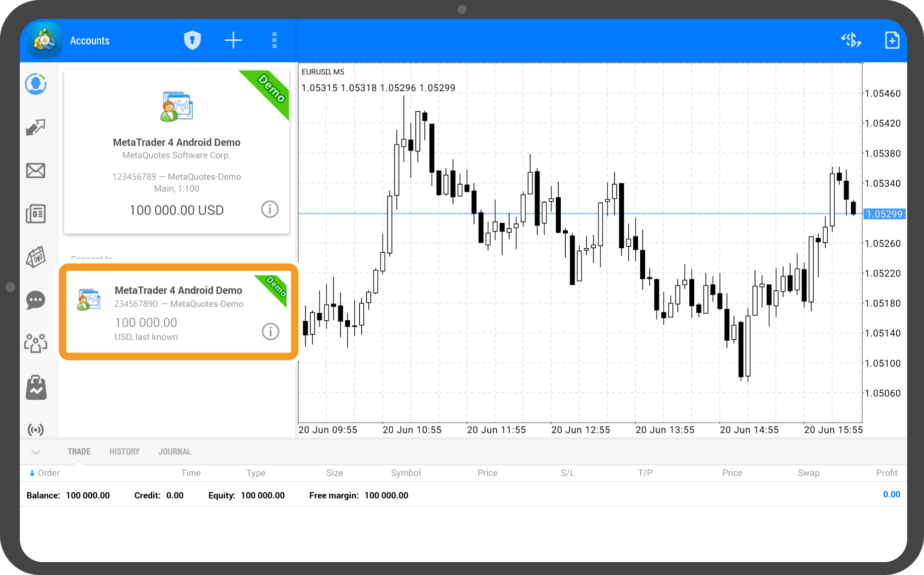The image size is (924, 575).
Task: Open the chat bubble sidebar icon
Action: [36, 300]
